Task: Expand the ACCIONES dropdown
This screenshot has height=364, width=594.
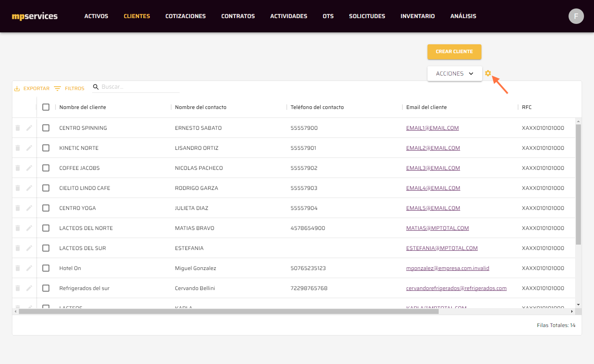Action: [454, 74]
